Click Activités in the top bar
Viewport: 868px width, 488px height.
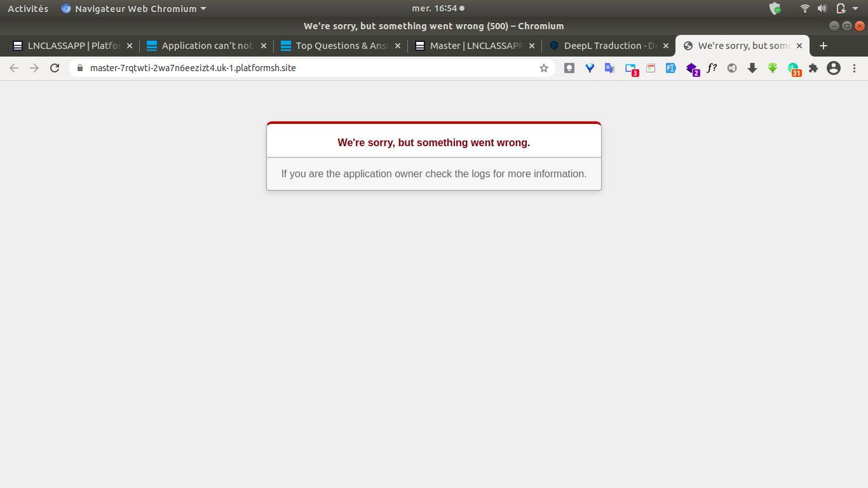coord(28,9)
